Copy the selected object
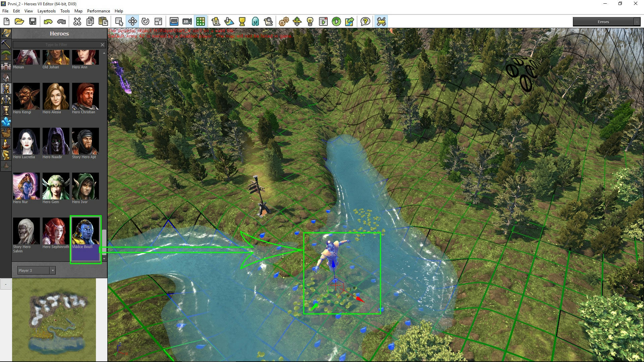 click(90, 22)
